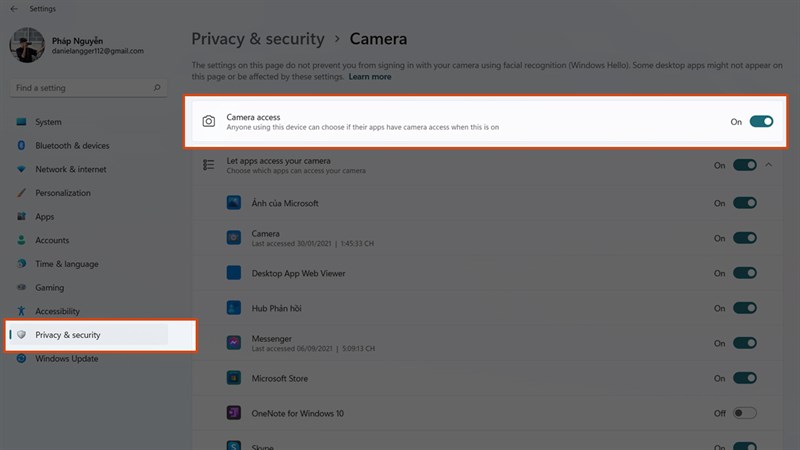Turn off the Camera access toggle
This screenshot has height=450, width=800.
coord(761,121)
